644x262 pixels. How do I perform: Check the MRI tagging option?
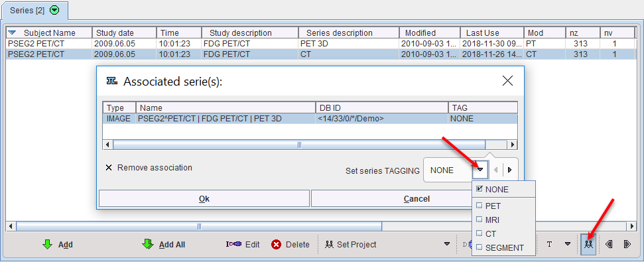pyautogui.click(x=479, y=220)
